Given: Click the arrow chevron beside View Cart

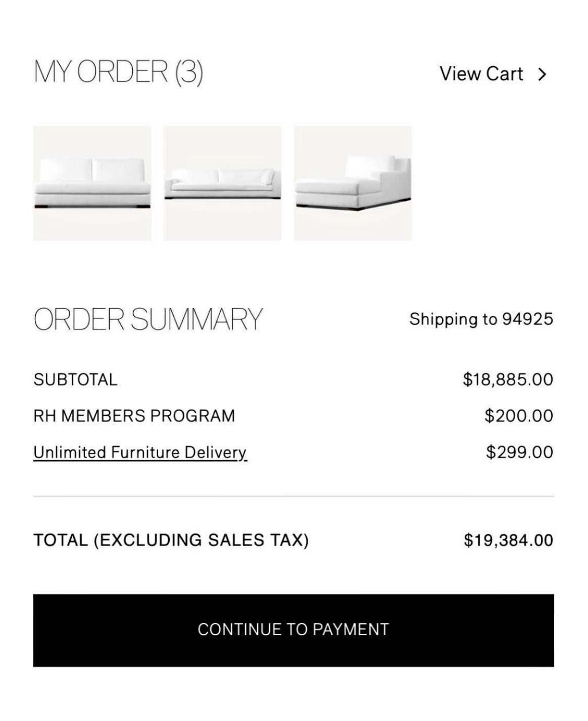Looking at the screenshot, I should click(542, 74).
